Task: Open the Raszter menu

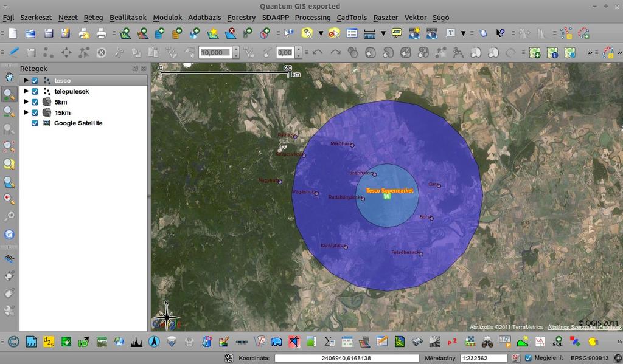Action: point(385,18)
